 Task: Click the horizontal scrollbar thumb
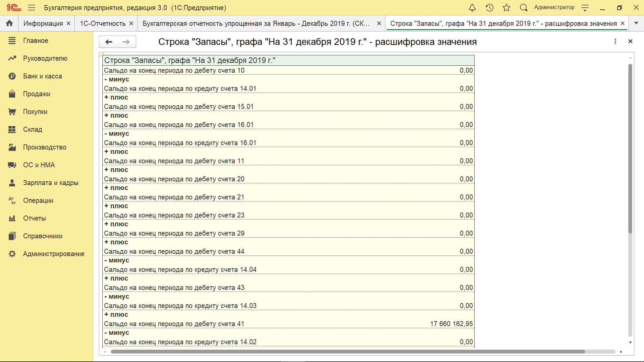347,352
